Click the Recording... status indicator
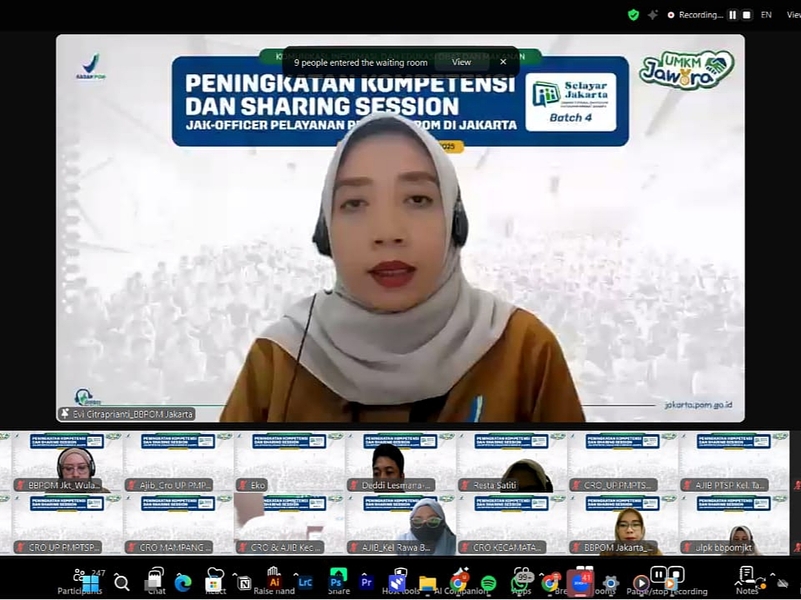801x600 pixels. pos(695,15)
